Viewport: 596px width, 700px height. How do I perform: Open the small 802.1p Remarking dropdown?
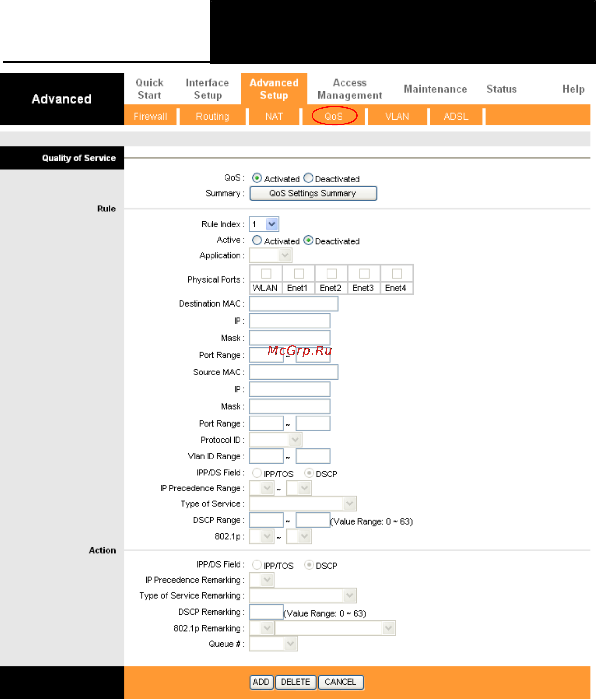(x=261, y=628)
